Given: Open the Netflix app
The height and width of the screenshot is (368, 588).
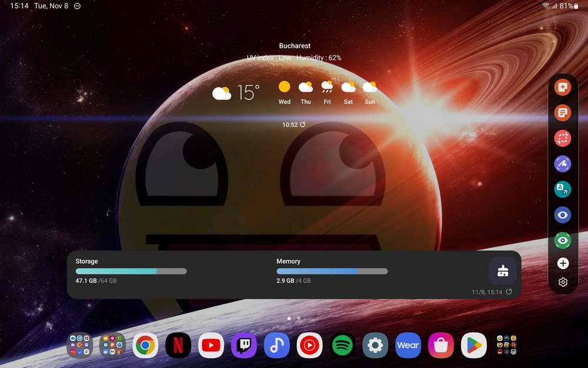Looking at the screenshot, I should [x=178, y=346].
